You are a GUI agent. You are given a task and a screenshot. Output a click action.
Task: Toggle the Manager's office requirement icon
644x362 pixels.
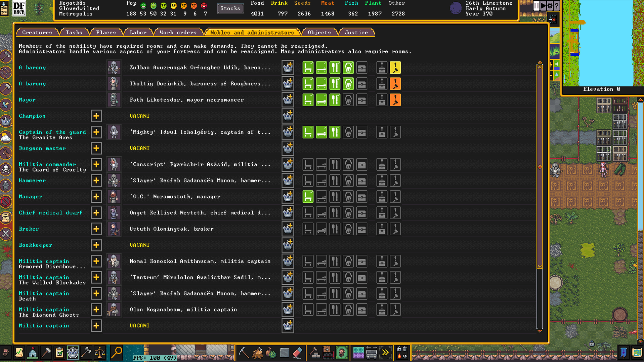[x=308, y=197]
